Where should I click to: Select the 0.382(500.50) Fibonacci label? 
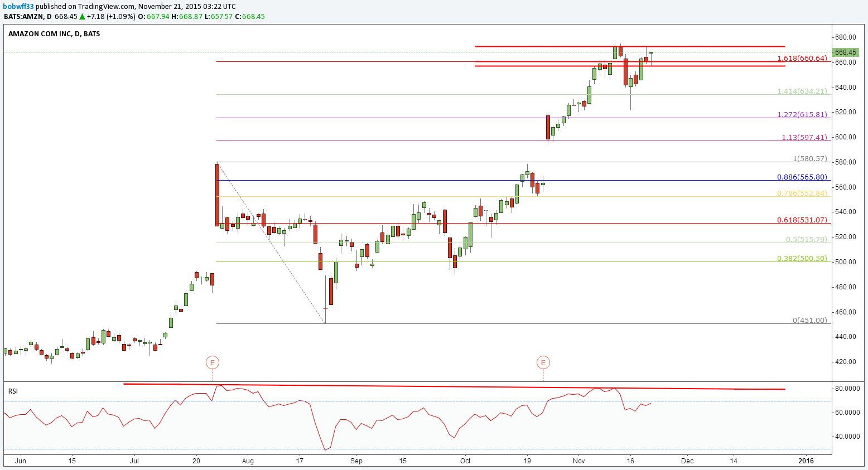tap(802, 258)
